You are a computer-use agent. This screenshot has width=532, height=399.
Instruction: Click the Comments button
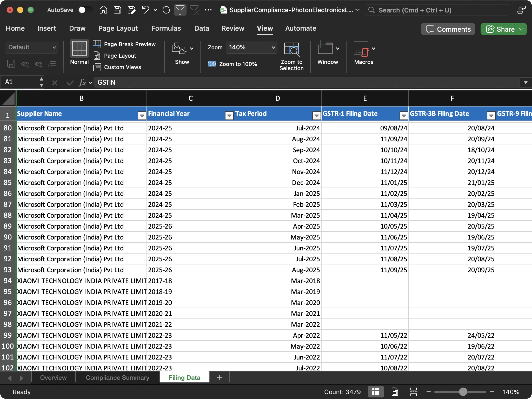coord(448,29)
